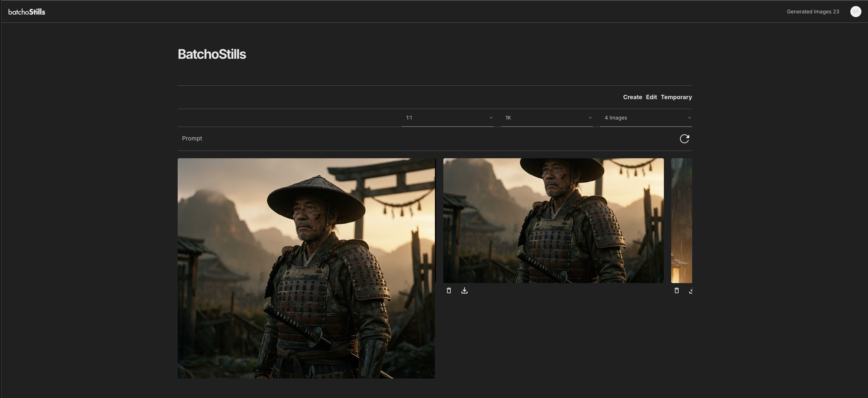Open the 4 Images count dropdown
The height and width of the screenshot is (398, 868).
[x=646, y=117]
